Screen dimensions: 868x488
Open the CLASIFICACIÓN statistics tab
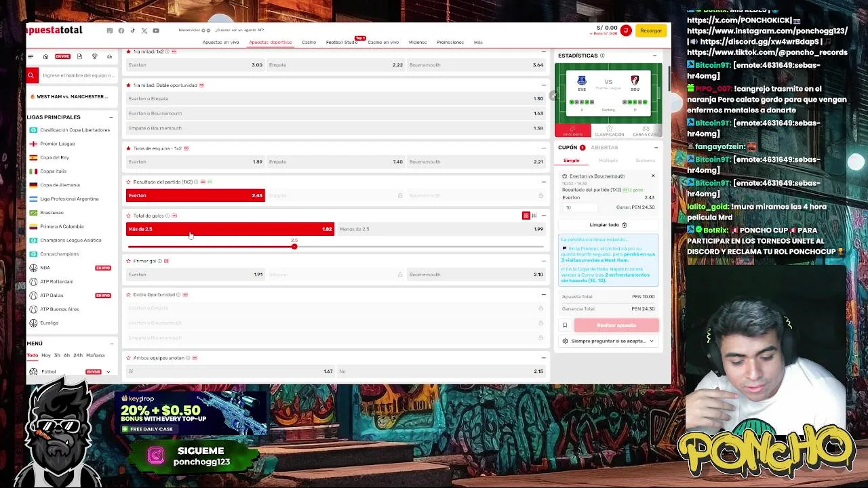609,131
